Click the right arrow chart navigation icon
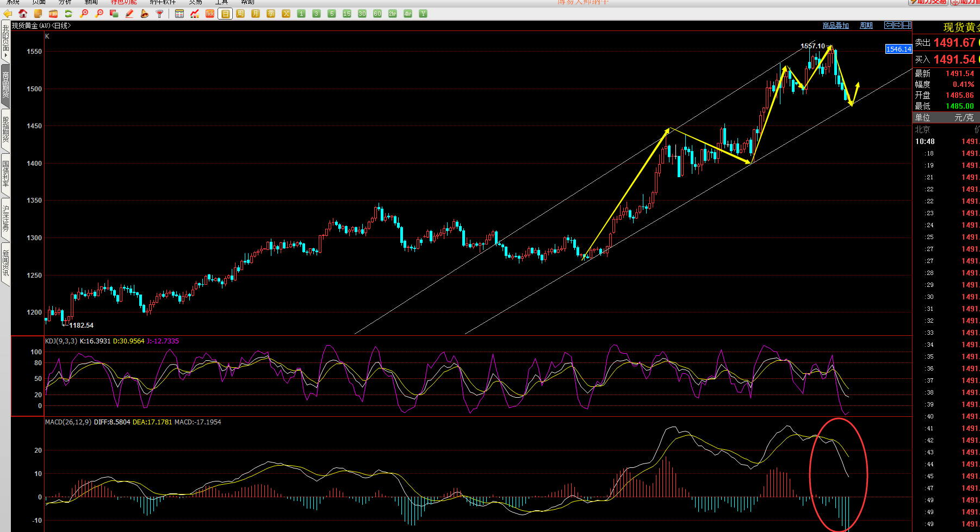Viewport: 980px width, 532px height. 898,25
